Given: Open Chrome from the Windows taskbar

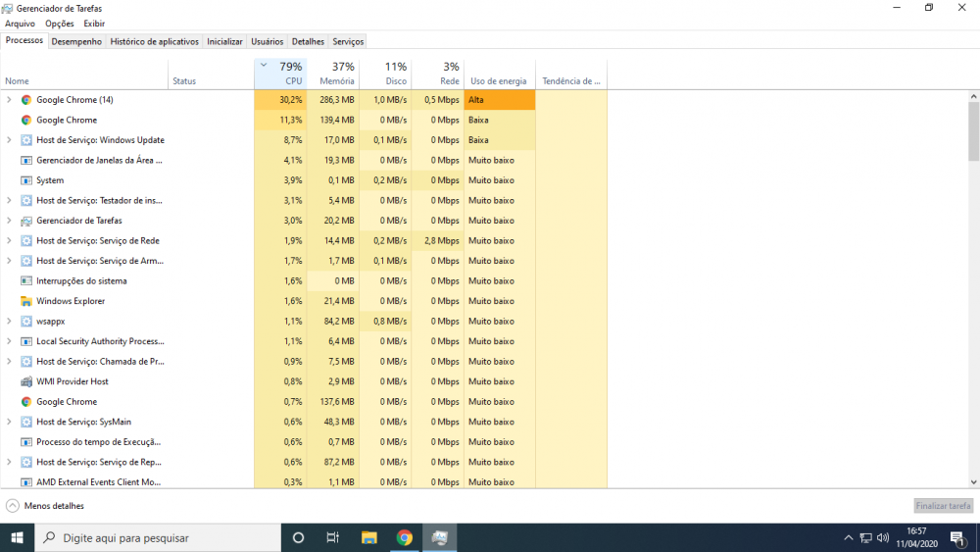Looking at the screenshot, I should [x=404, y=537].
